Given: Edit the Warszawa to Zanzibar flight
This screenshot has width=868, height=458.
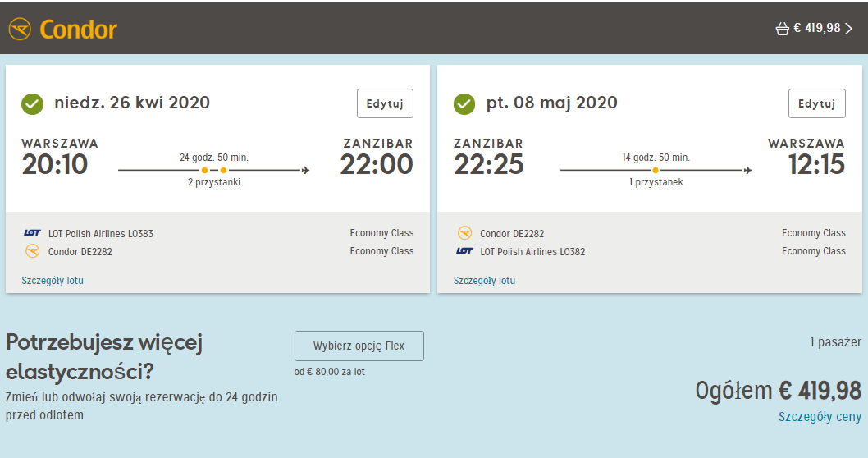Looking at the screenshot, I should coord(385,103).
